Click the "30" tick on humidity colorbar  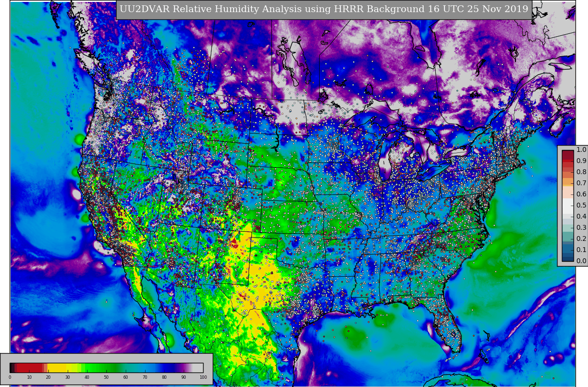coord(68,377)
